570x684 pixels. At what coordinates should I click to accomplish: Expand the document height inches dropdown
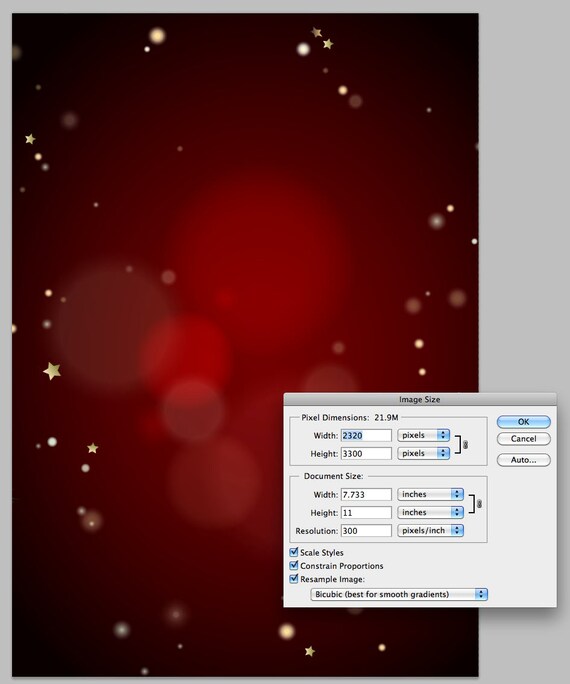430,512
